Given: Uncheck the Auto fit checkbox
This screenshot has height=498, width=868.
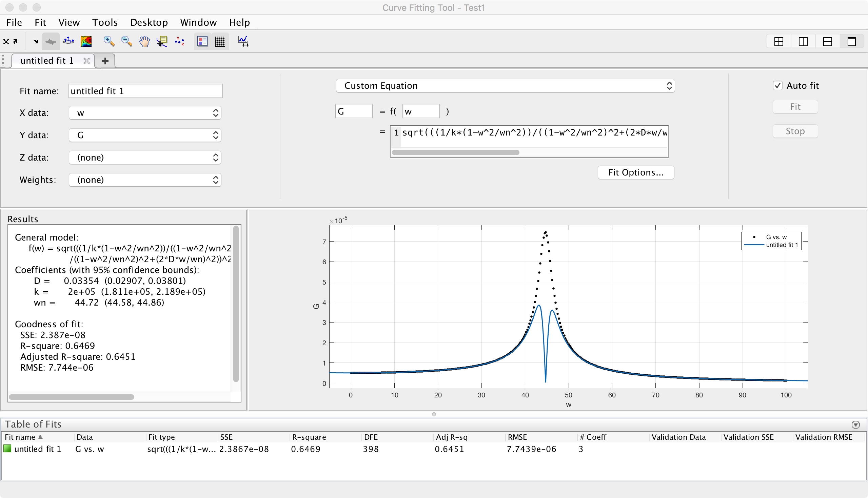Looking at the screenshot, I should [778, 85].
